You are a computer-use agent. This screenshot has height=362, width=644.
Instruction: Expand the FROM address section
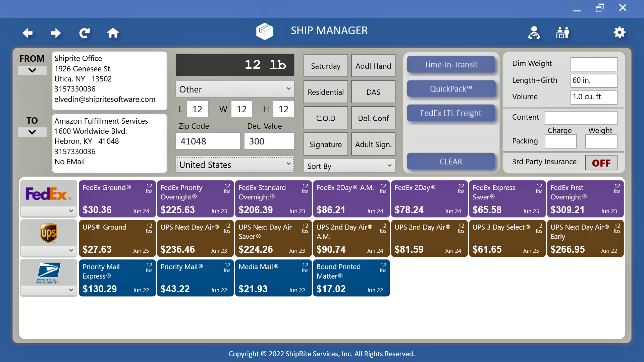point(32,70)
